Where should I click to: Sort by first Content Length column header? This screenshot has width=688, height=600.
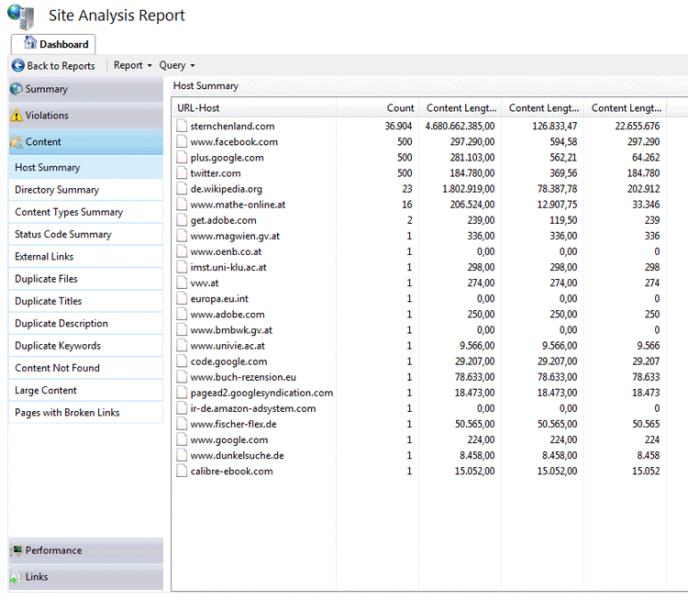460,108
